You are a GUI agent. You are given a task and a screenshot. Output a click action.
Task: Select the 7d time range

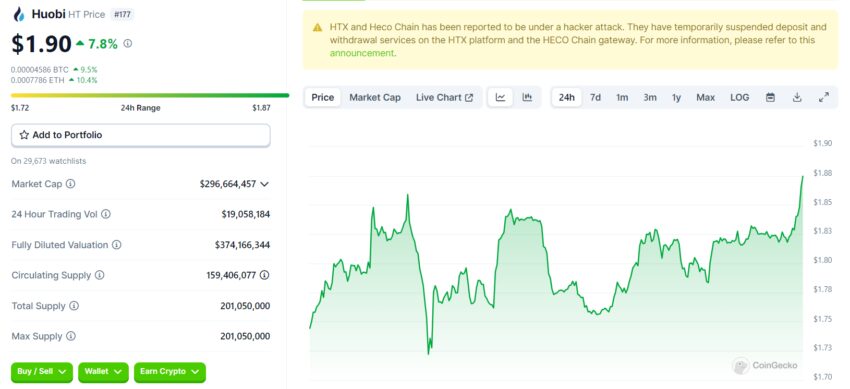[x=595, y=98]
